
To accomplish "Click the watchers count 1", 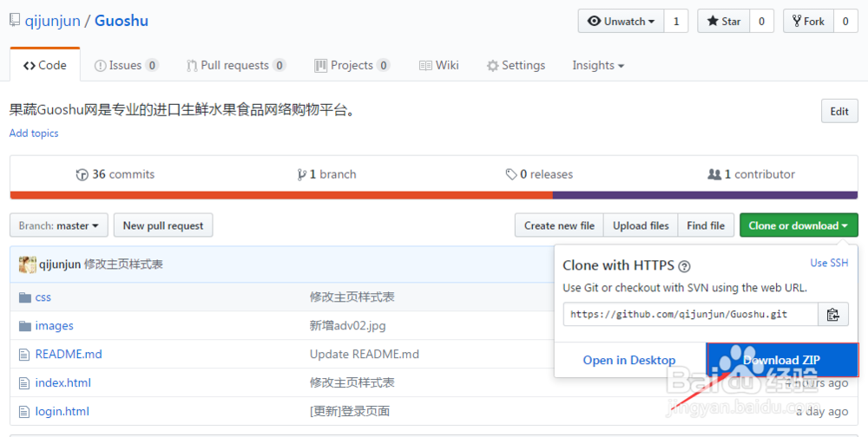I will pos(676,21).
